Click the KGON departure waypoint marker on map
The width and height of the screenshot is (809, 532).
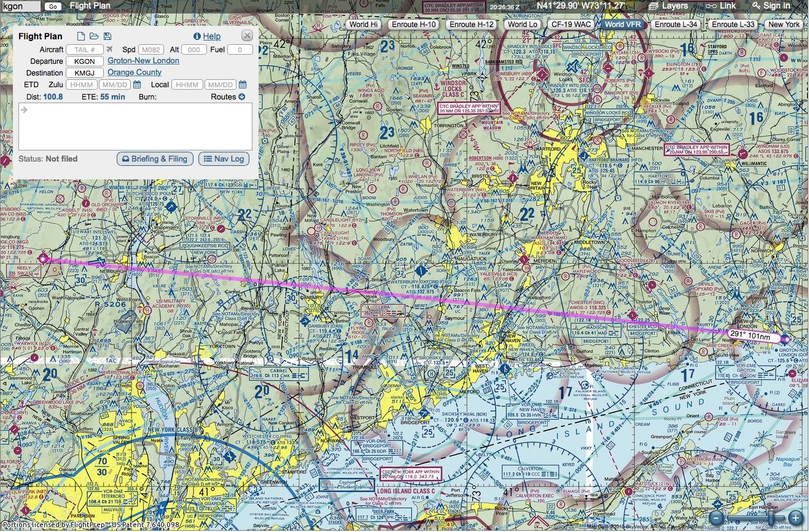pos(785,339)
